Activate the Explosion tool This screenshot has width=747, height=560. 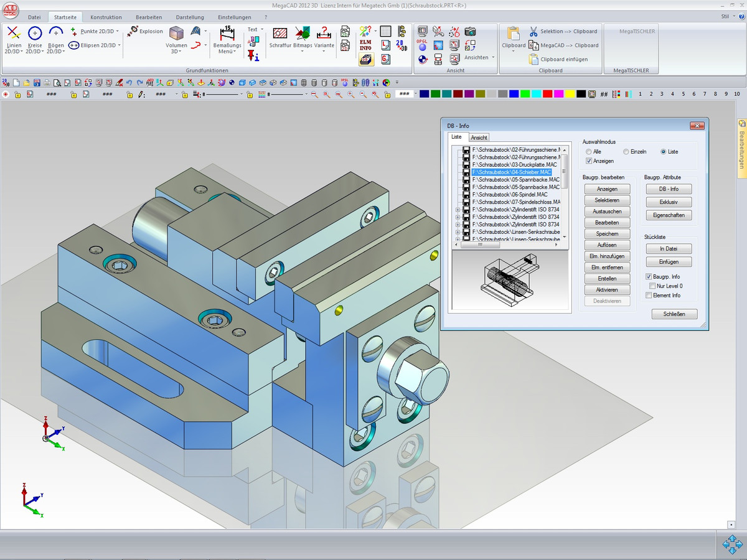[x=145, y=31]
